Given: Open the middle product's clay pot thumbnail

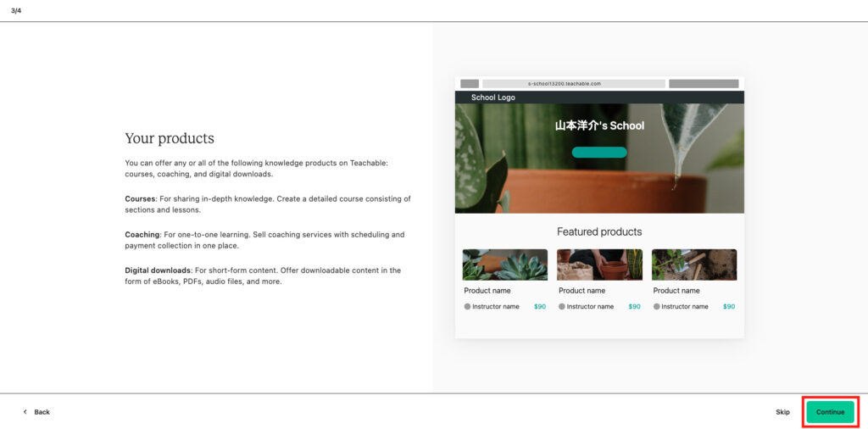Looking at the screenshot, I should pos(599,265).
